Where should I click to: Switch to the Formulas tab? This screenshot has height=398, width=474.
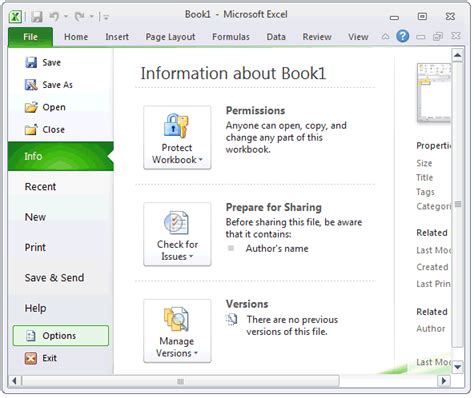[x=231, y=37]
